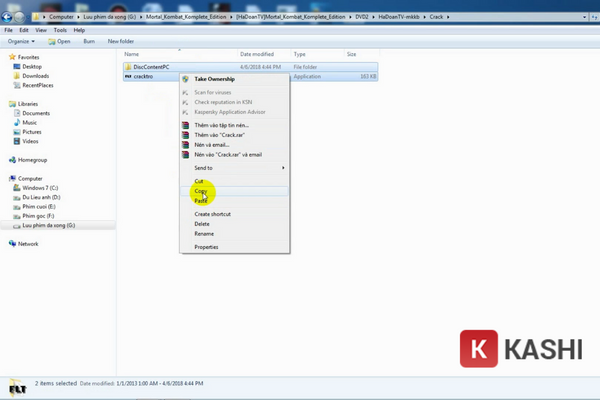
Task: Click the Desktop icon under Favorites
Action: point(15,67)
